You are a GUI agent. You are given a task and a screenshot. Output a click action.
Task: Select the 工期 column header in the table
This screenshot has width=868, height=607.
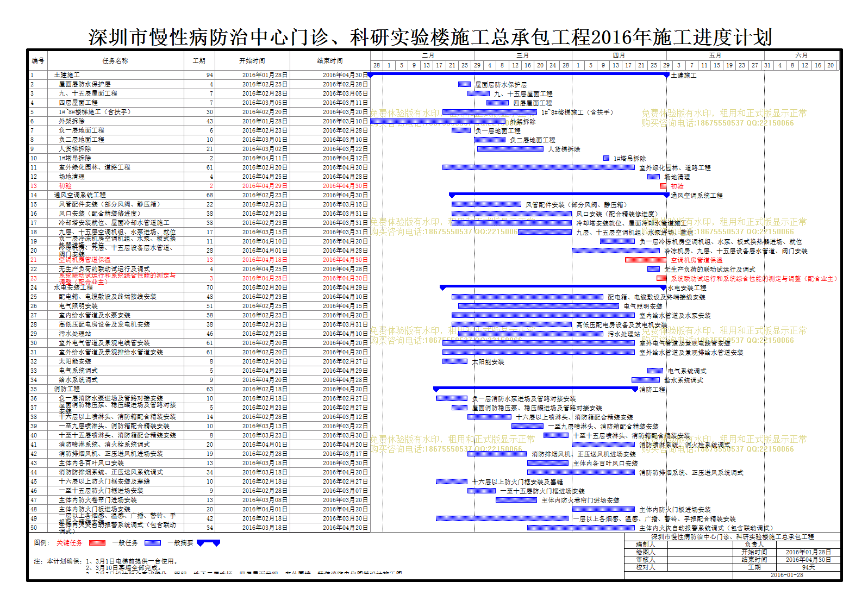199,61
